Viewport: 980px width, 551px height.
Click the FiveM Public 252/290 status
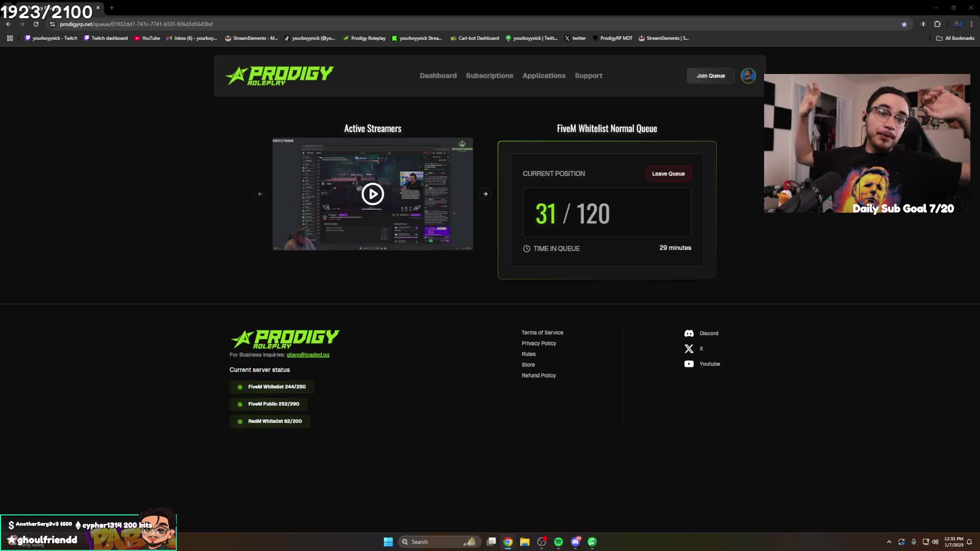(268, 404)
